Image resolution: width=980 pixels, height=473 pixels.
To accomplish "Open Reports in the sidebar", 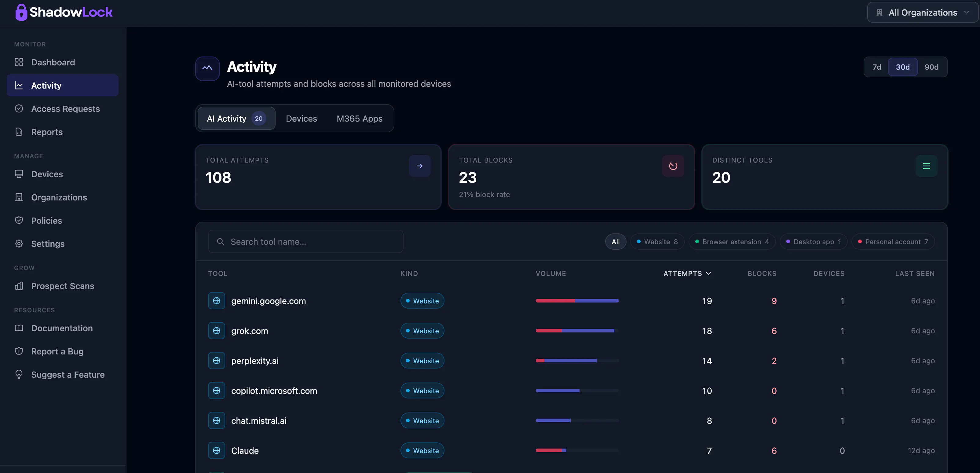I will coord(63,132).
